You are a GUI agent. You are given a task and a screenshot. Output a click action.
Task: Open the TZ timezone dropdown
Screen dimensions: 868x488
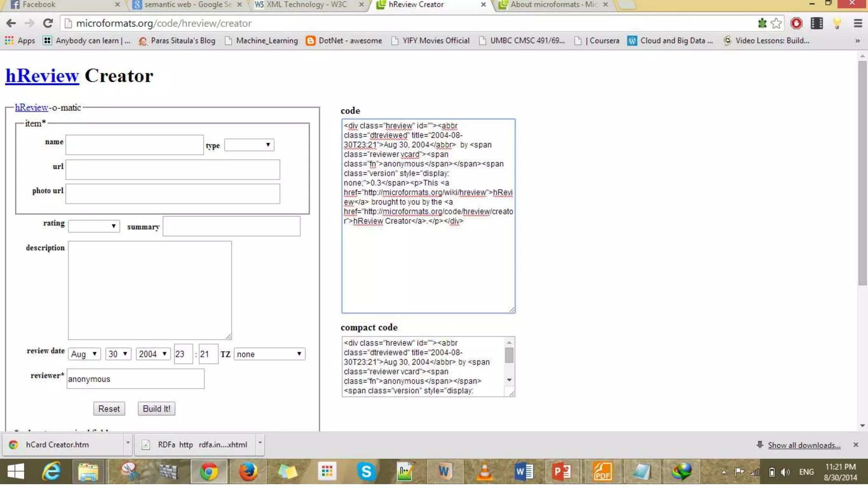tap(269, 354)
